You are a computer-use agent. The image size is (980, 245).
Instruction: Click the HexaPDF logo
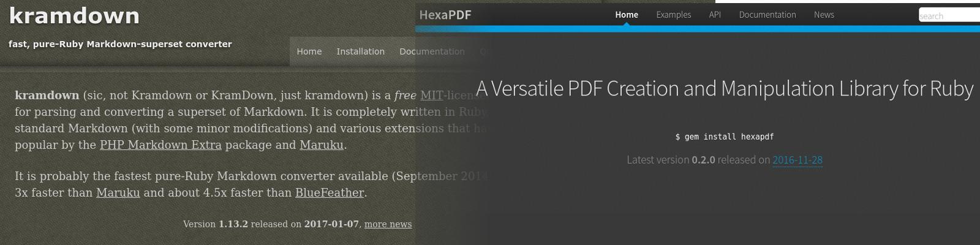445,15
